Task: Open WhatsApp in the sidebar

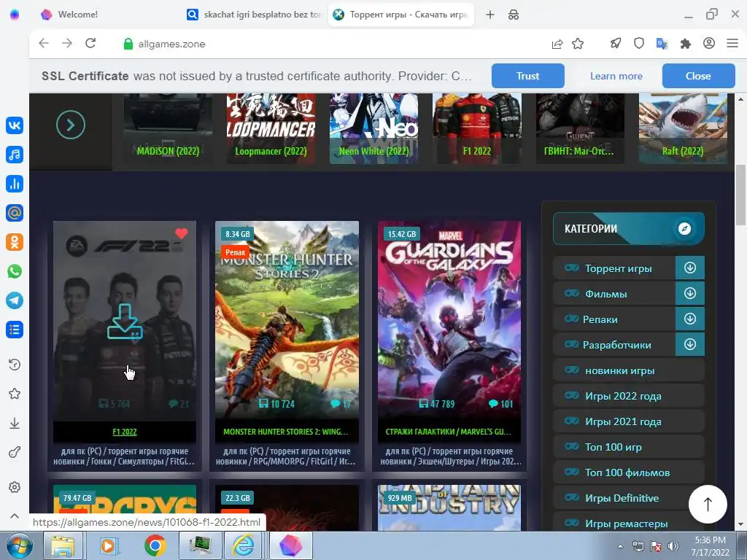Action: coord(15,271)
